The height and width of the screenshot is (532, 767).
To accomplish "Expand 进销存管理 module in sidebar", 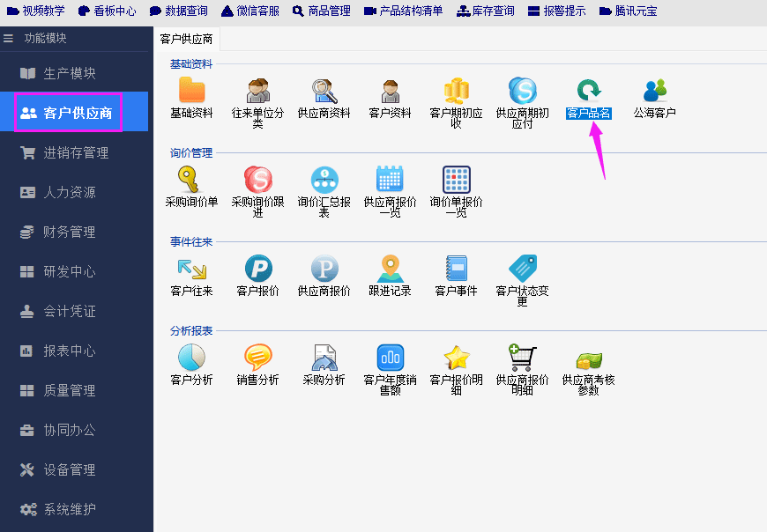I will tap(75, 153).
